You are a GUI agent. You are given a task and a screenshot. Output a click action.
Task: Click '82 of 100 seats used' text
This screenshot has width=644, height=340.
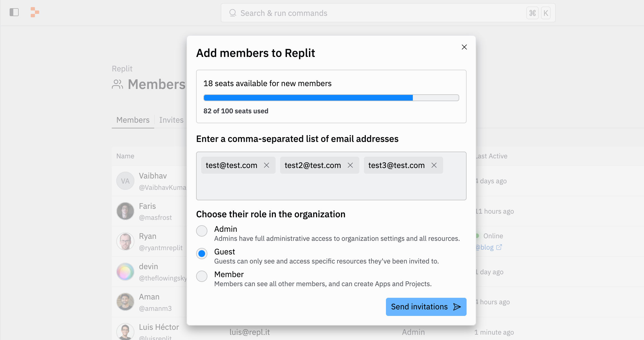tap(236, 111)
